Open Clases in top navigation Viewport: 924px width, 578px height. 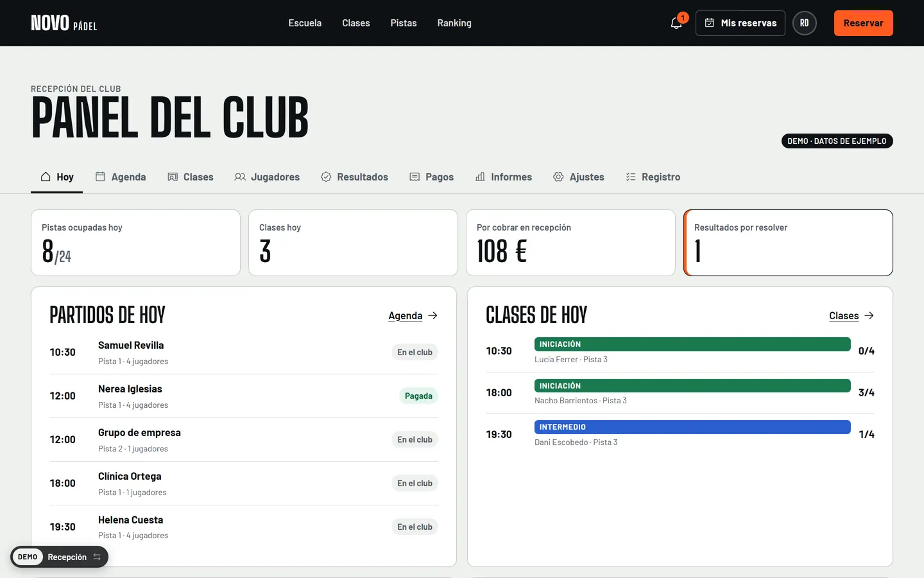pyautogui.click(x=356, y=23)
